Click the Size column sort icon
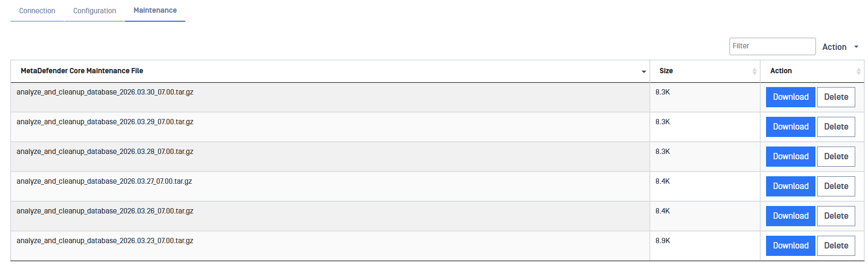868x275 pixels. tap(754, 71)
